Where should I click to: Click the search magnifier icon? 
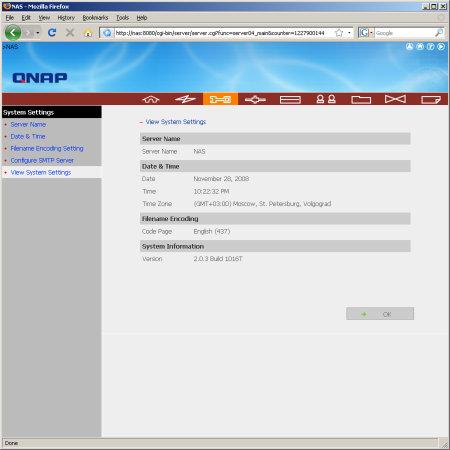439,33
